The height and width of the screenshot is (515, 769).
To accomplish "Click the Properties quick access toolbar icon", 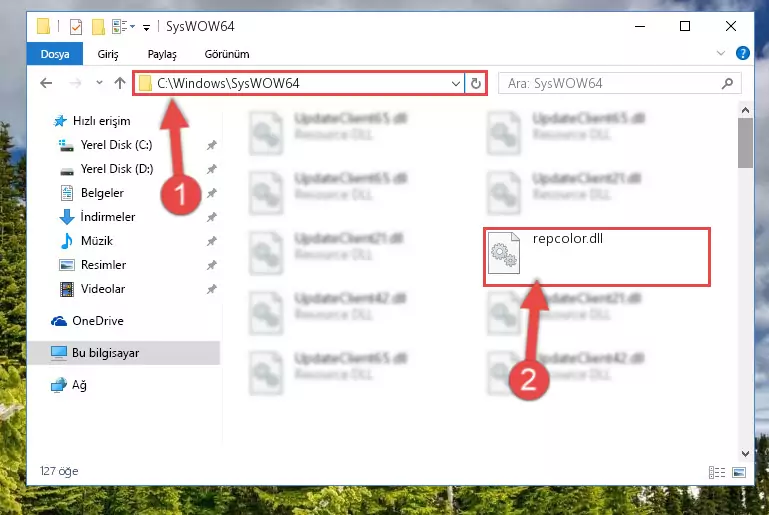I will click(76, 26).
